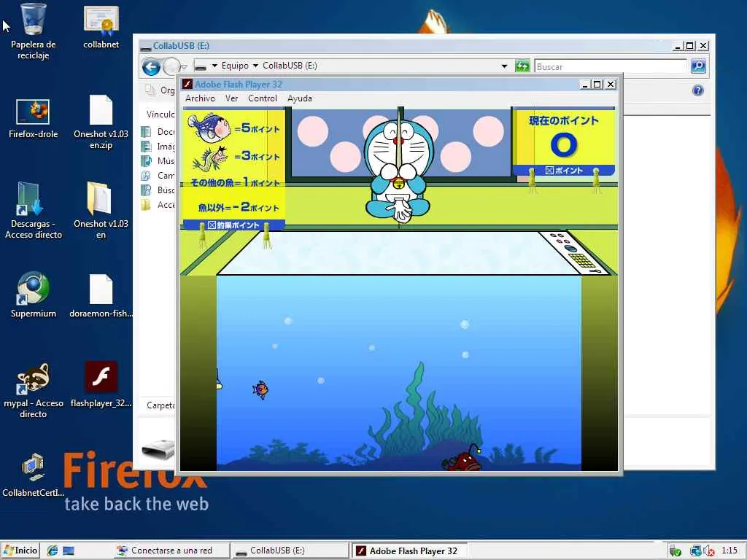Click the Adobe Flash Player 32 taskbar button

coord(410,551)
